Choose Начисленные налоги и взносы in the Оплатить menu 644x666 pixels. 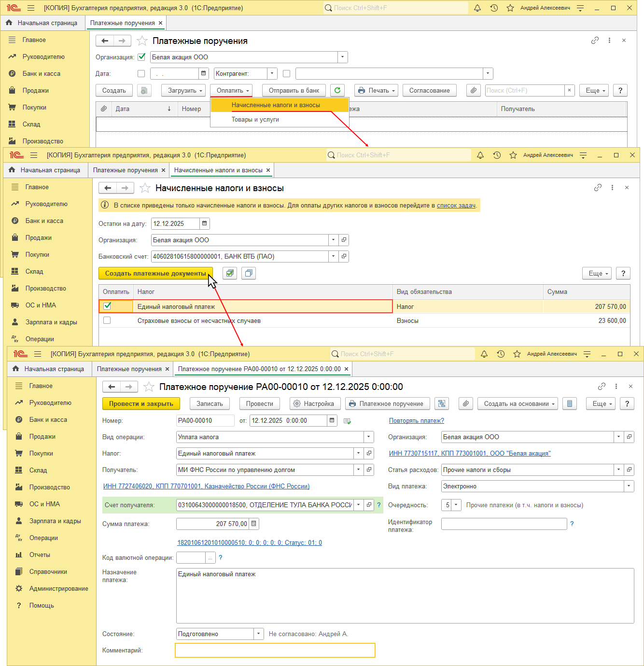[x=280, y=105]
